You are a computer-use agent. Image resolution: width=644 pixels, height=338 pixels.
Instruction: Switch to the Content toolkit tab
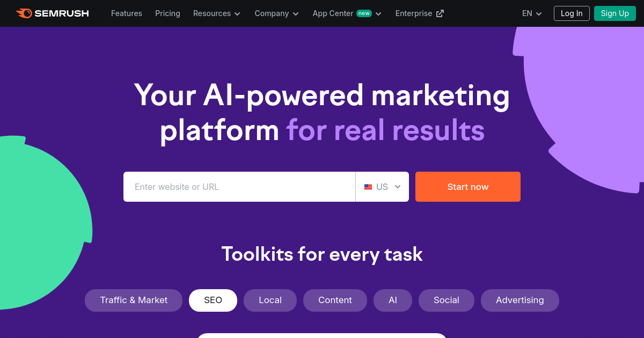(x=335, y=300)
